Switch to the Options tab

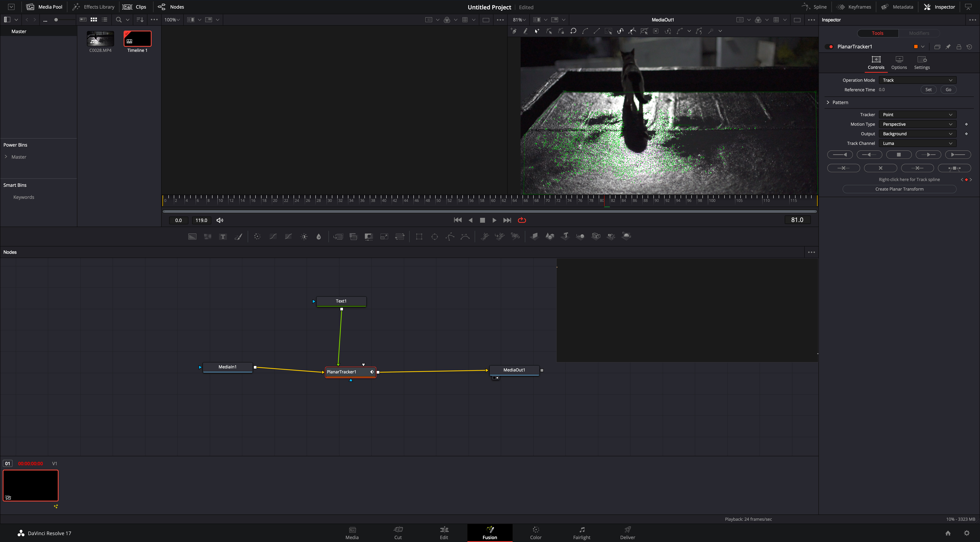pyautogui.click(x=899, y=63)
